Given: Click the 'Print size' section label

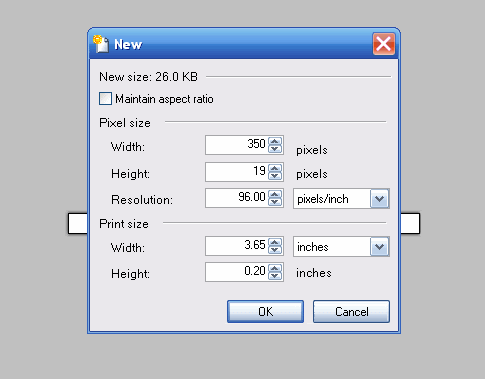Looking at the screenshot, I should click(x=124, y=224).
